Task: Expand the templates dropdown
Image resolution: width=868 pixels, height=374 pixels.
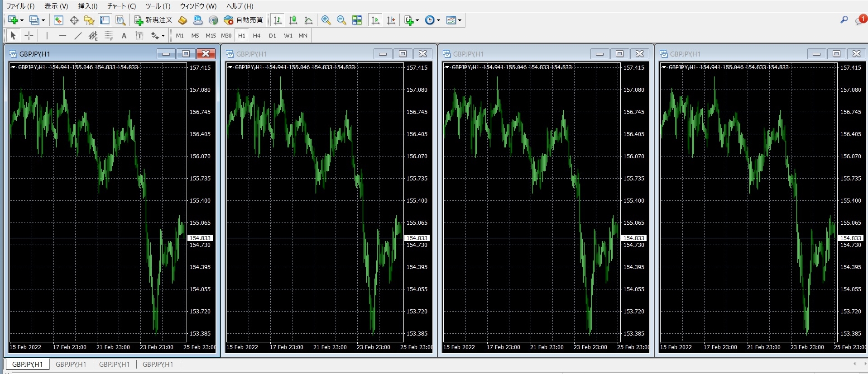Action: [460, 20]
